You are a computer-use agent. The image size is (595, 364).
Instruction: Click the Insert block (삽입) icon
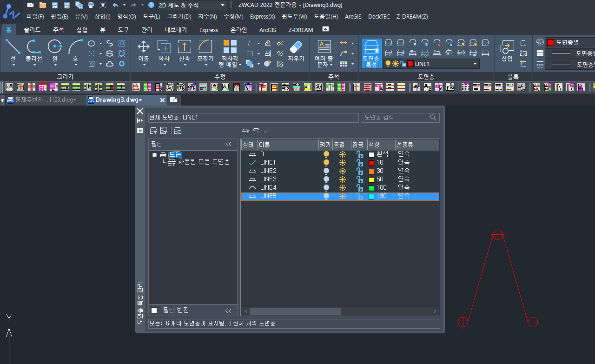click(x=507, y=50)
